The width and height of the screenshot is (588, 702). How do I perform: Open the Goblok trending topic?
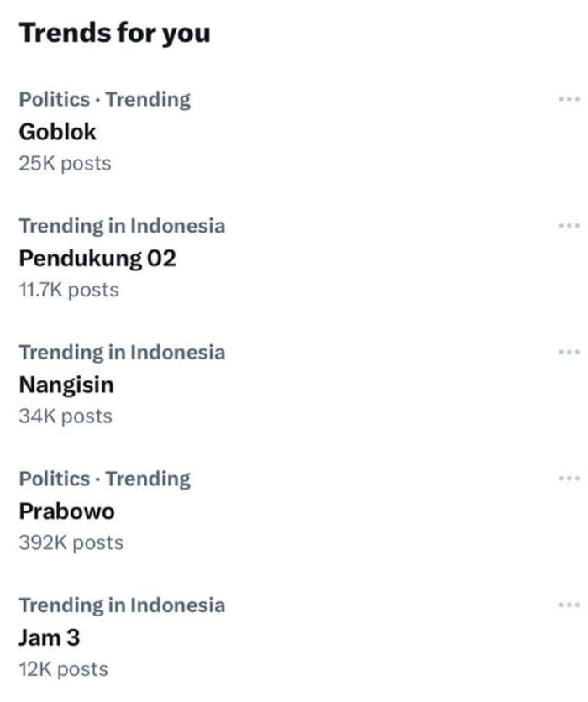pos(58,132)
